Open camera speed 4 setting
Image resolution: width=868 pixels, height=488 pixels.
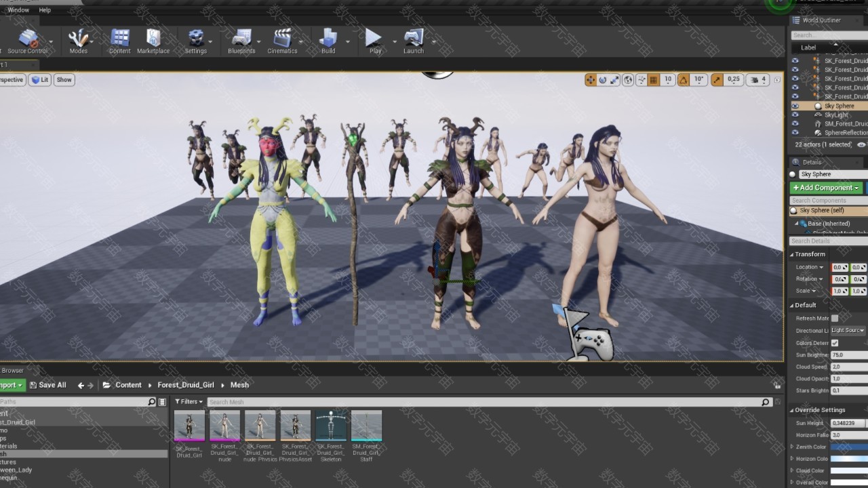(x=757, y=80)
